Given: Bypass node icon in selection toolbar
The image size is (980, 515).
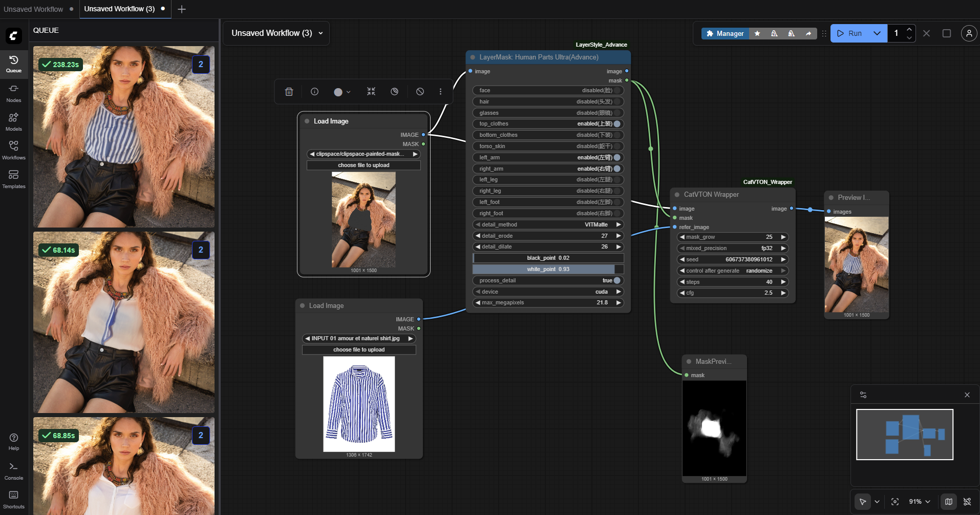Looking at the screenshot, I should tap(420, 92).
